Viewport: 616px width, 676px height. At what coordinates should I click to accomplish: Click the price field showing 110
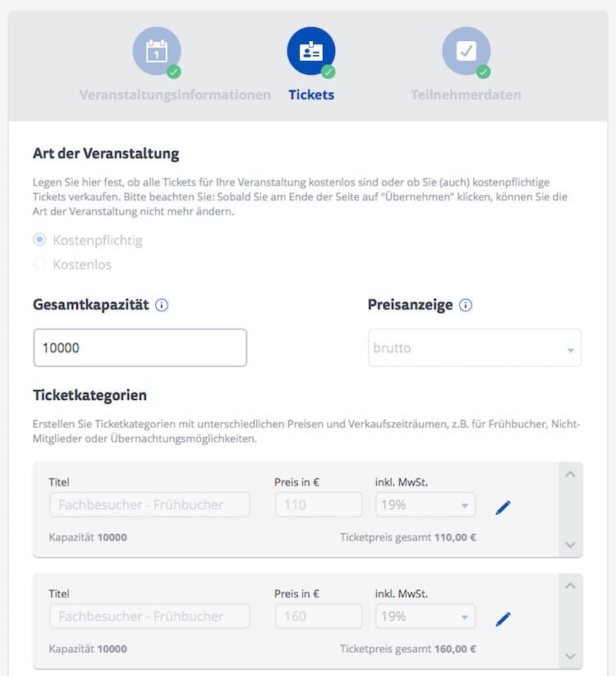[318, 505]
